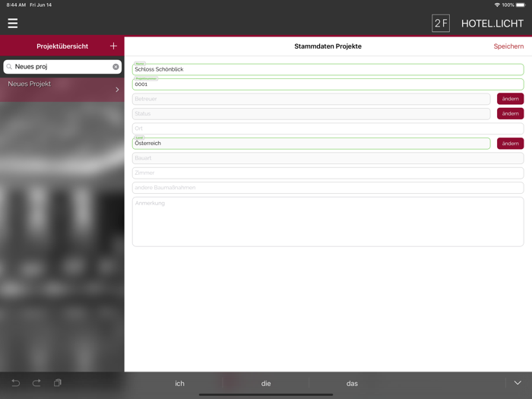This screenshot has height=399, width=532.
Task: Save the project with Speichern
Action: click(508, 46)
